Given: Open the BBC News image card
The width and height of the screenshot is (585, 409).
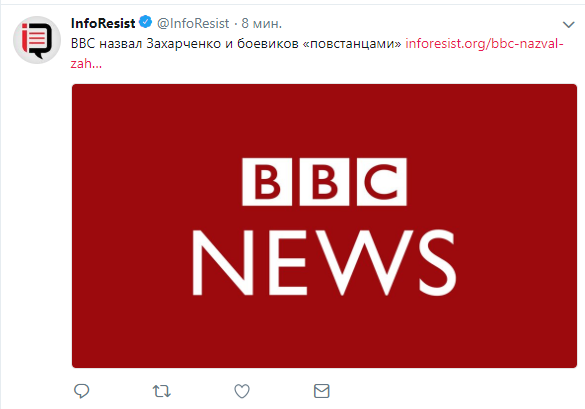Looking at the screenshot, I should pos(324,226).
